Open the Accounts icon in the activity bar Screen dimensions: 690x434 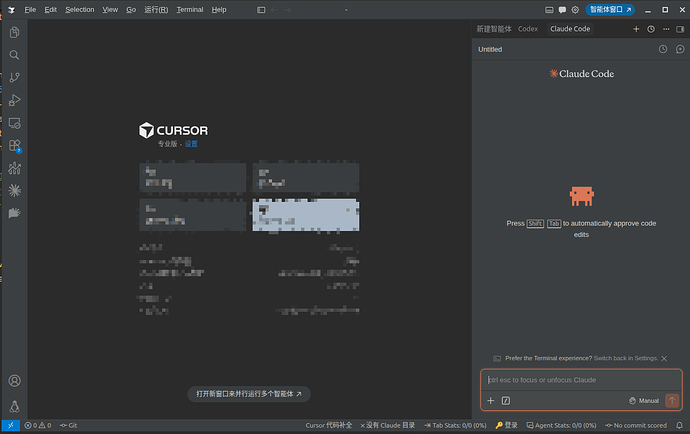click(x=15, y=381)
